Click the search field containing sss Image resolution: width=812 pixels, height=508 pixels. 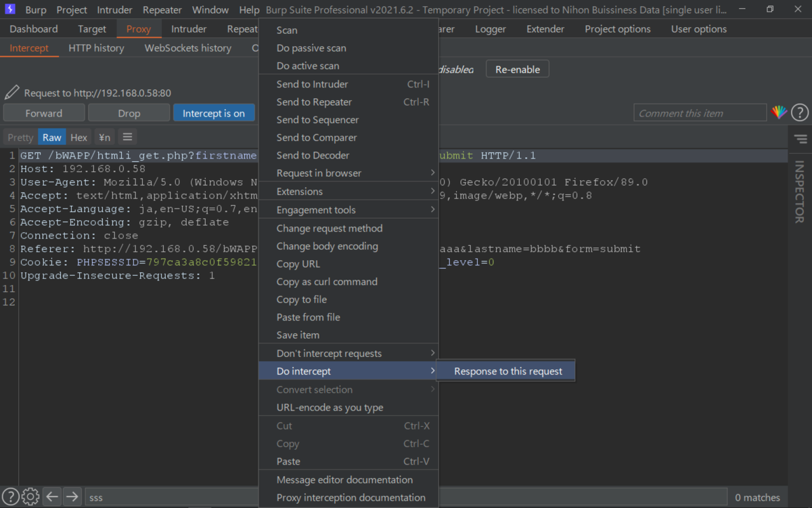406,497
